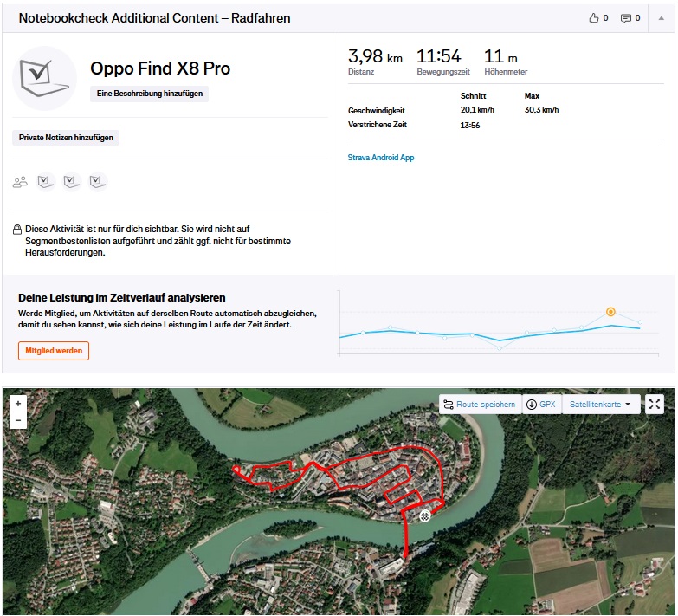This screenshot has height=616, width=678.
Task: Click the third small athlete avatar
Action: 98,182
